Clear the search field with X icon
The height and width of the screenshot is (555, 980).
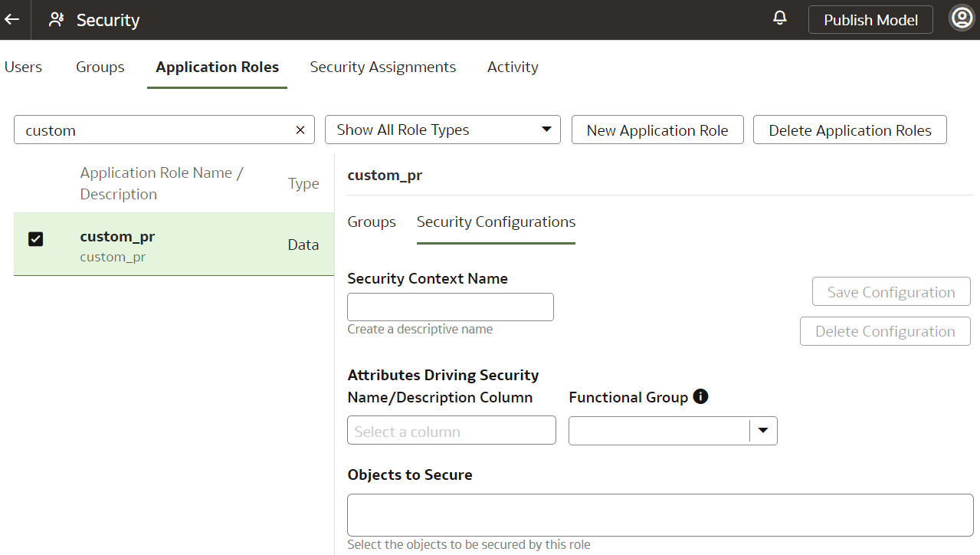[300, 130]
